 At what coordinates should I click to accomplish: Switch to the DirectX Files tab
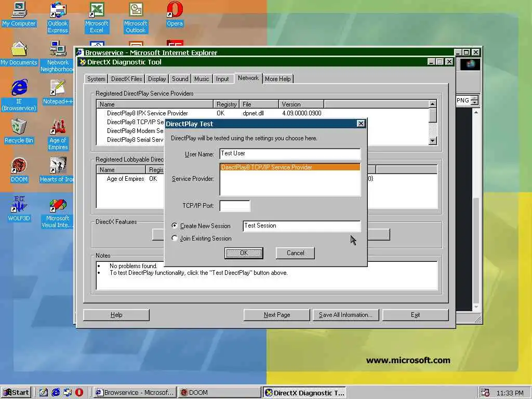[127, 79]
